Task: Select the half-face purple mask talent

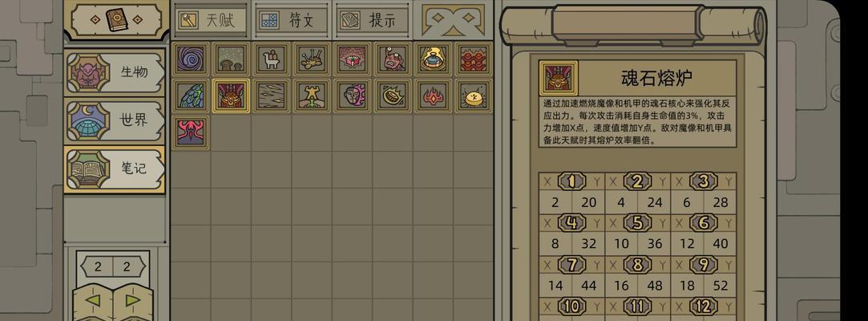Action: click(352, 96)
